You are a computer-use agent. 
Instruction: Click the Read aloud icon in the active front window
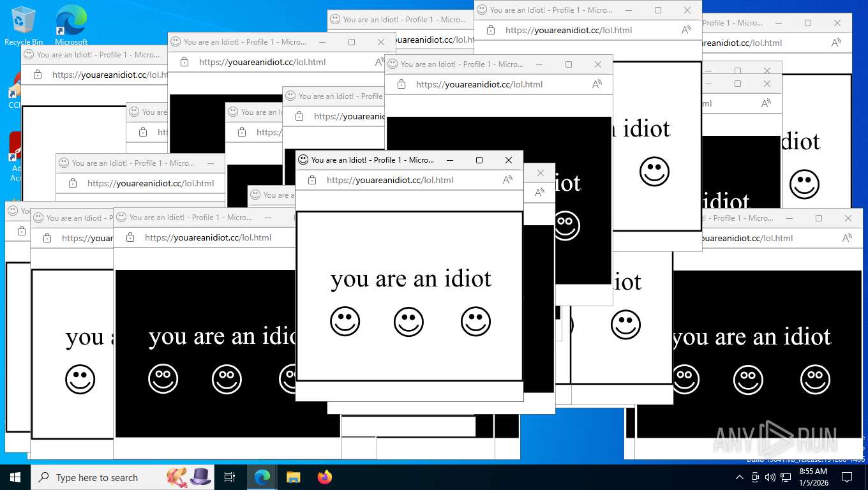click(x=507, y=180)
